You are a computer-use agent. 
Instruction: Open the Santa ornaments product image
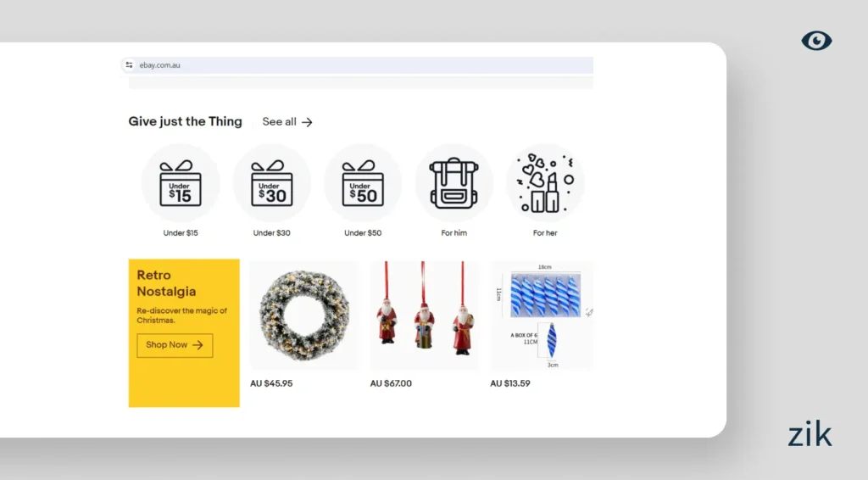pyautogui.click(x=425, y=315)
